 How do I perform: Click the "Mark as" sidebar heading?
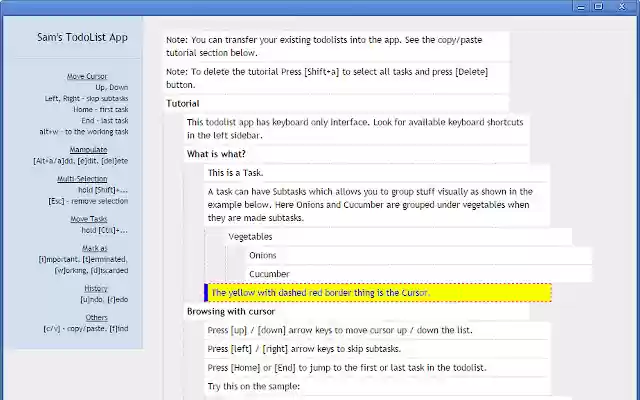(x=95, y=248)
